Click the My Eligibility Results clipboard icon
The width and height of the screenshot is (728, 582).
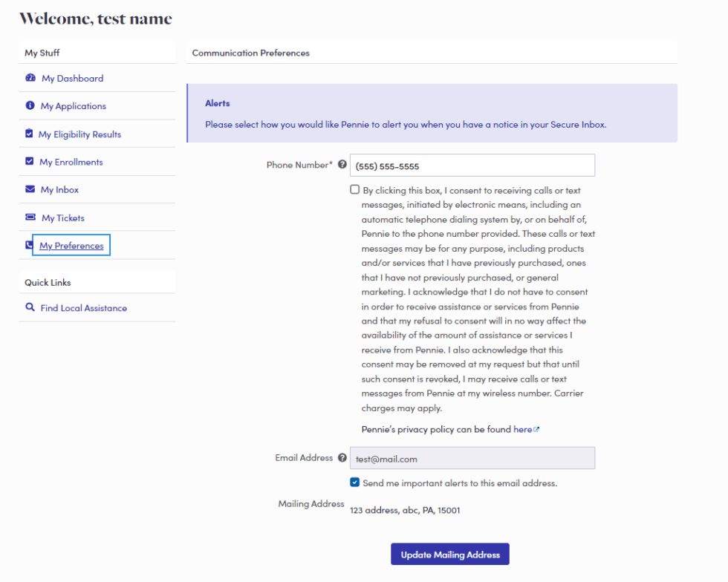[x=29, y=134]
